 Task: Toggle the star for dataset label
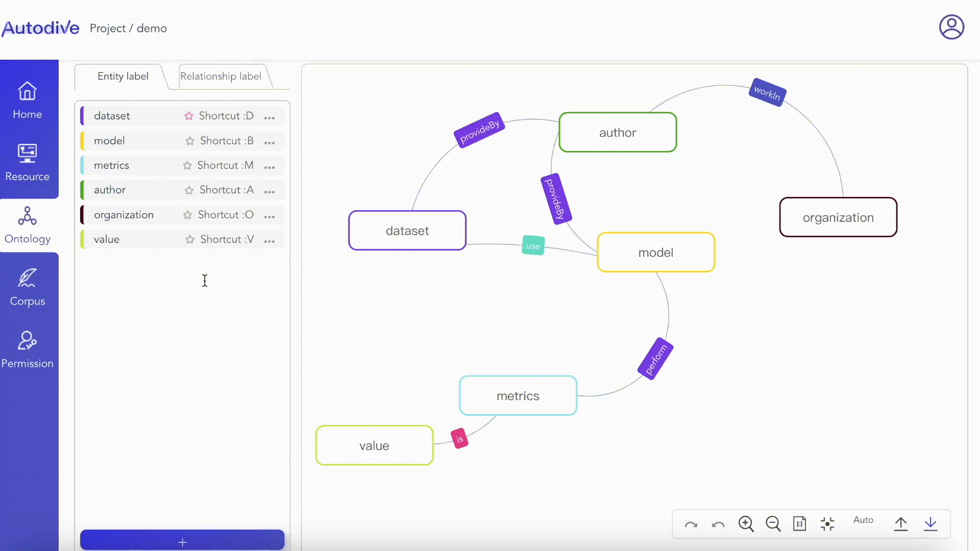189,116
